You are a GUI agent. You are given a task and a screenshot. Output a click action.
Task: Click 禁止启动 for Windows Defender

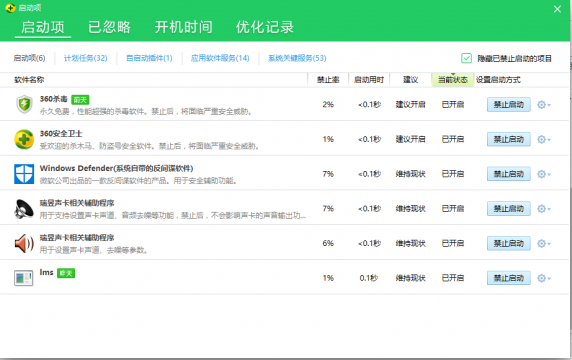[509, 174]
